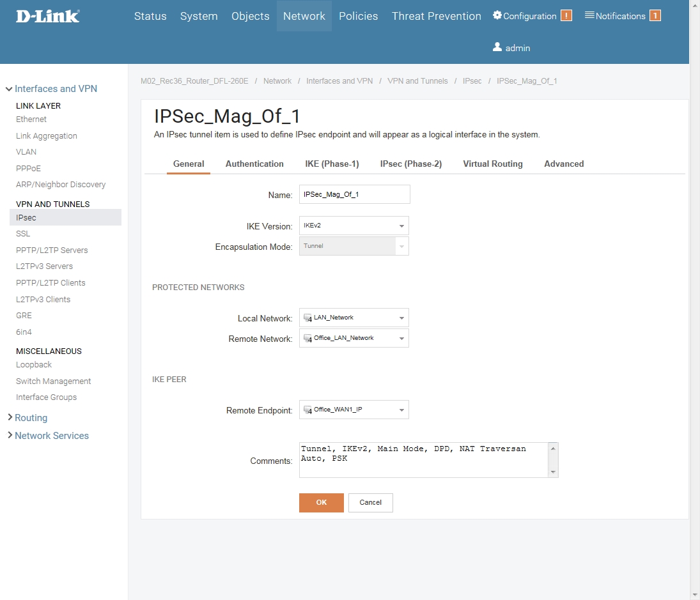Click the Notifications list icon
Image resolution: width=700 pixels, height=600 pixels.
click(589, 15)
